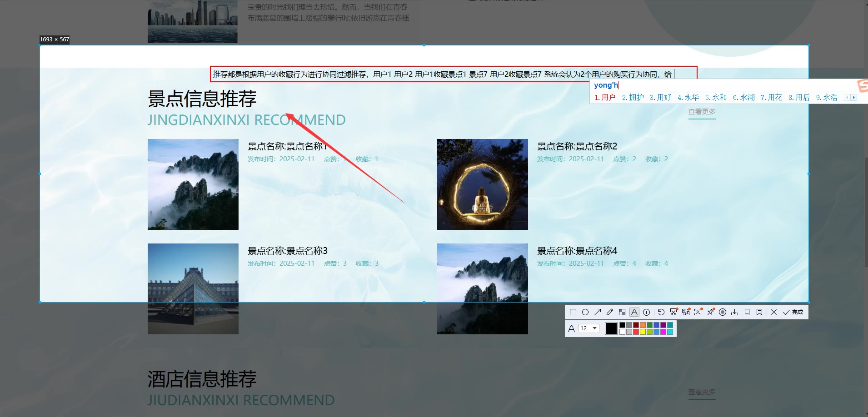Viewport: 868px width, 417px height.
Task: Click the Sogou input method logo
Action: click(x=863, y=85)
